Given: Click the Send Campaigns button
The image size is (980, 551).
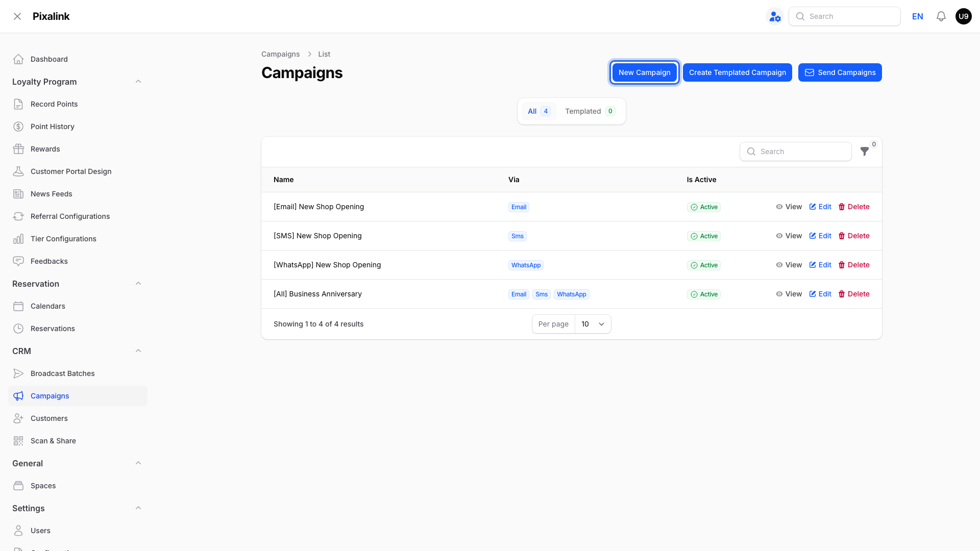Looking at the screenshot, I should (840, 72).
